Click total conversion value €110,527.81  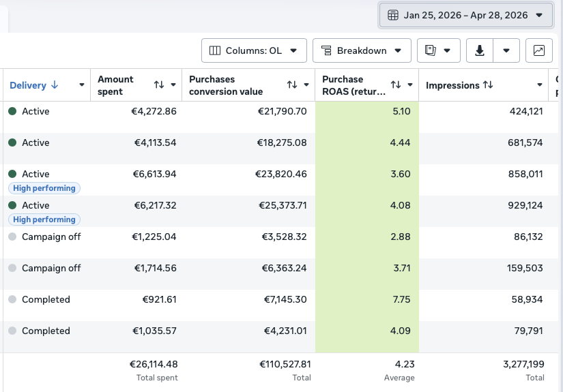[285, 364]
